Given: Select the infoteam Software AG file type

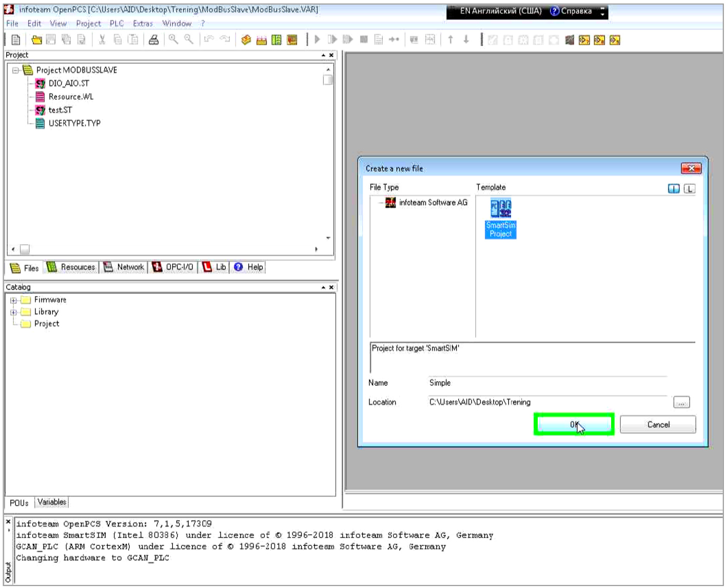Looking at the screenshot, I should click(433, 203).
